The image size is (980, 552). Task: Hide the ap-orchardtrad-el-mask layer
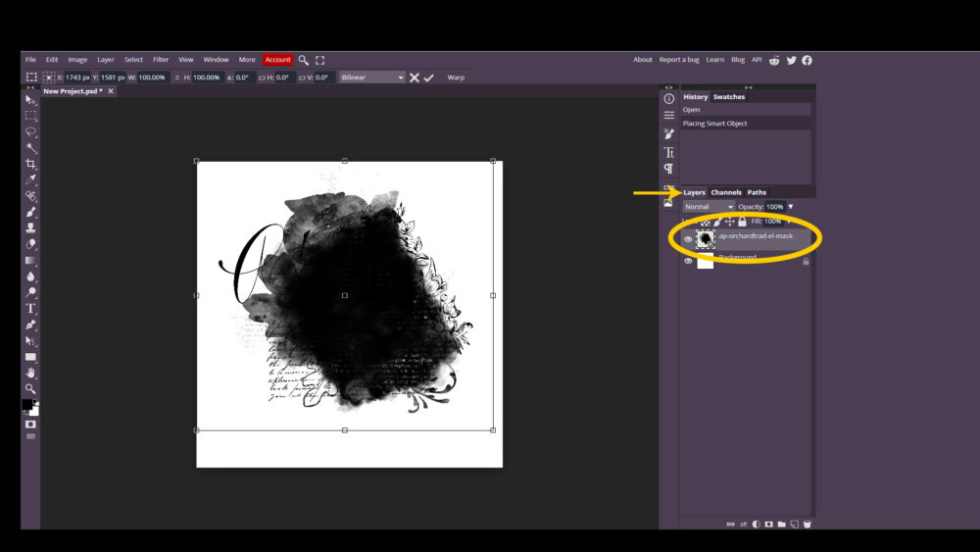pyautogui.click(x=688, y=239)
